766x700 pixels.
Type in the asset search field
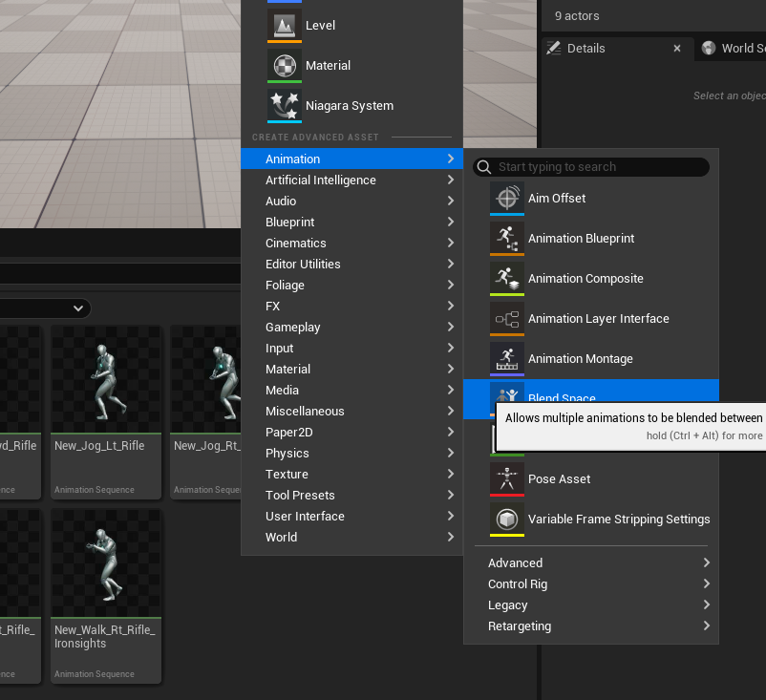coord(591,167)
